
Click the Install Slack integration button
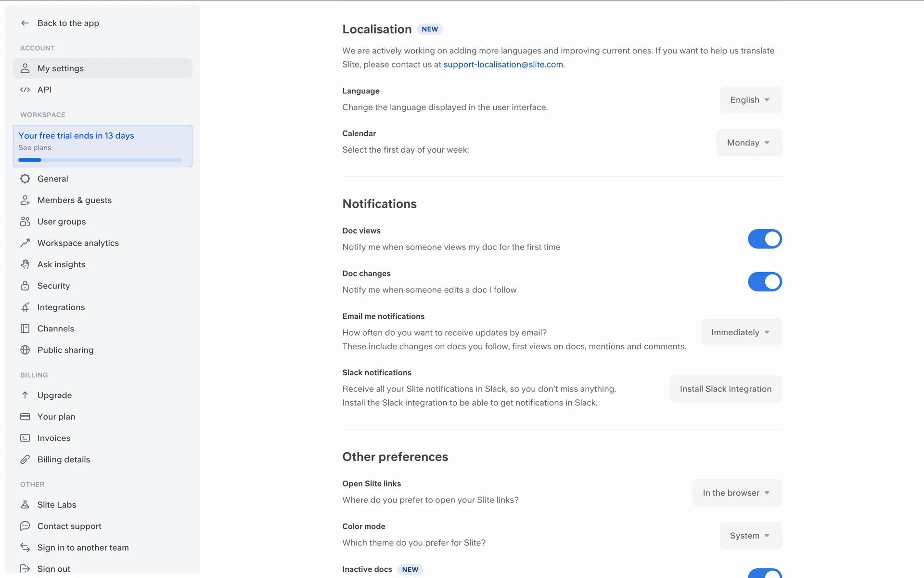tap(725, 389)
